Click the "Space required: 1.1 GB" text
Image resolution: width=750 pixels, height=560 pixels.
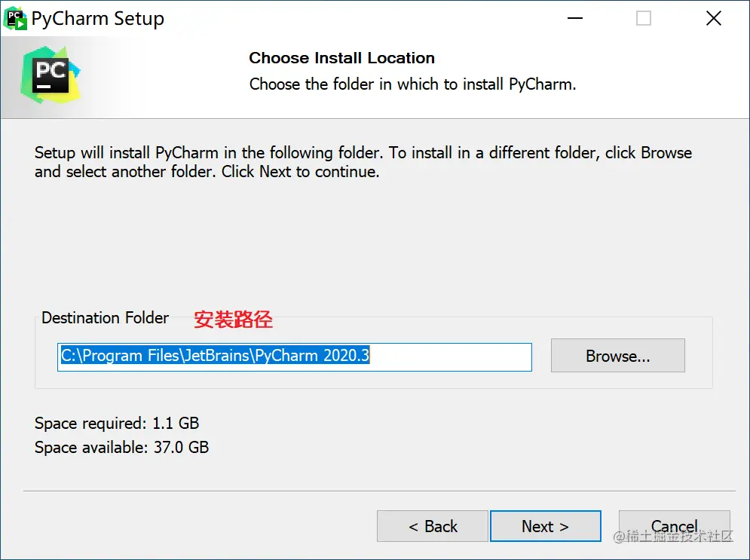pyautogui.click(x=117, y=424)
